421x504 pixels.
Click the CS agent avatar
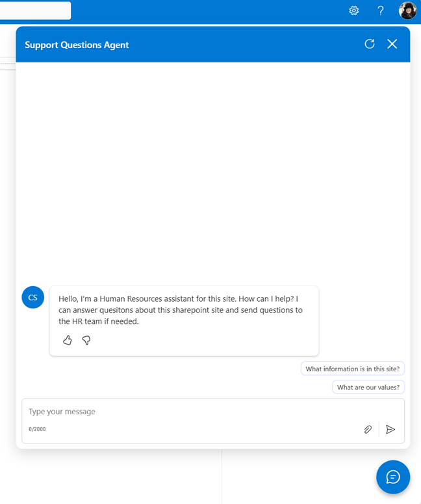click(33, 297)
